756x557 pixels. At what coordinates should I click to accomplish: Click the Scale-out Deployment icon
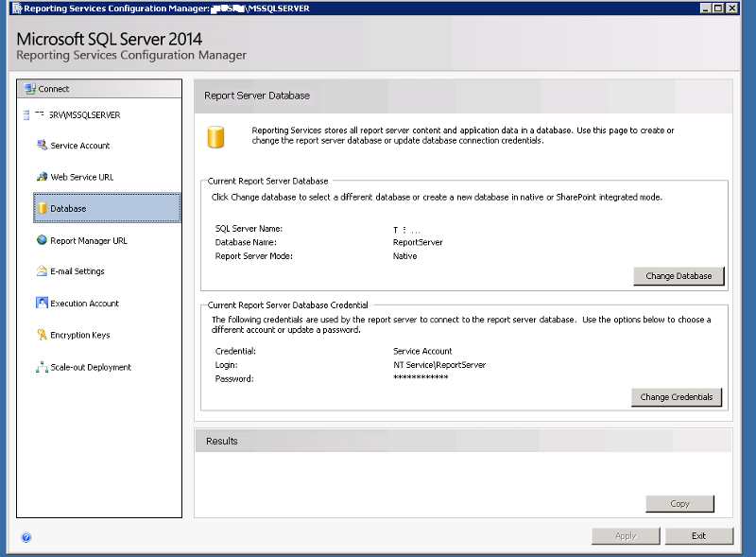(x=42, y=367)
